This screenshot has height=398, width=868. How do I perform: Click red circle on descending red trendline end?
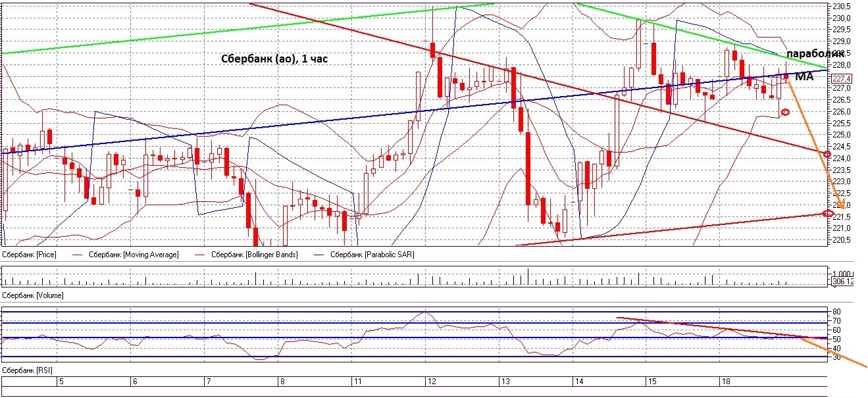827,154
